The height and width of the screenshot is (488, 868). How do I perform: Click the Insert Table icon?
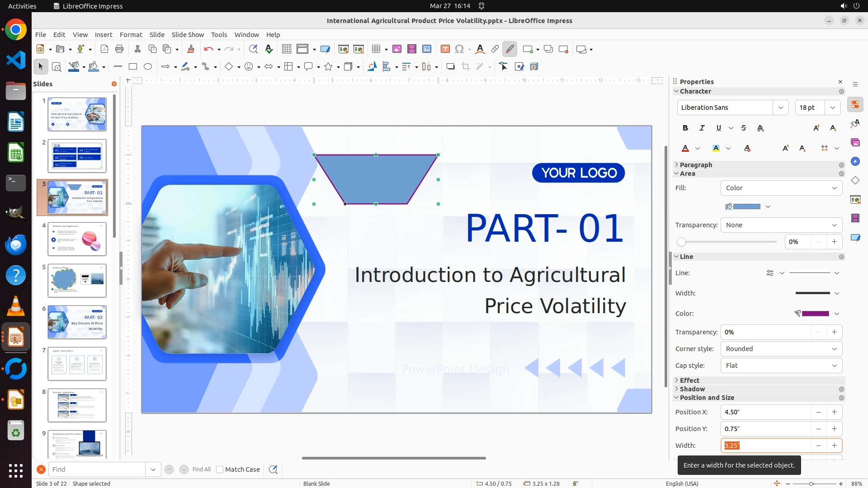point(376,49)
